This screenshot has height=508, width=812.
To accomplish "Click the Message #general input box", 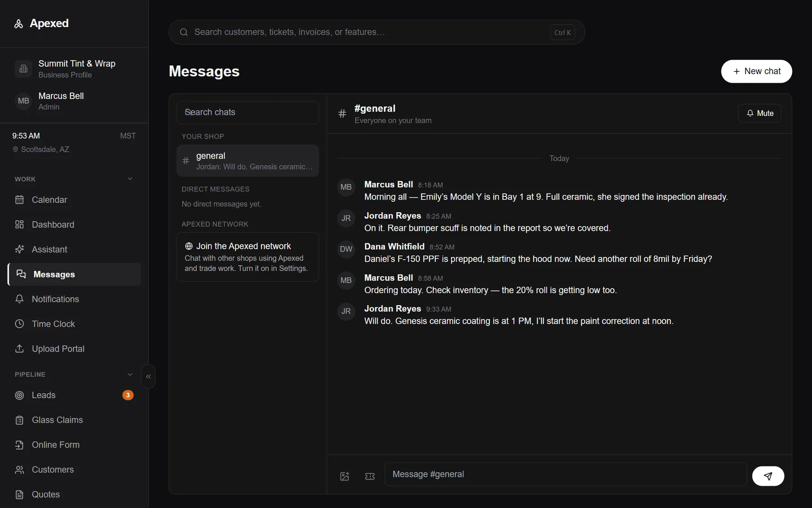I will tap(566, 474).
